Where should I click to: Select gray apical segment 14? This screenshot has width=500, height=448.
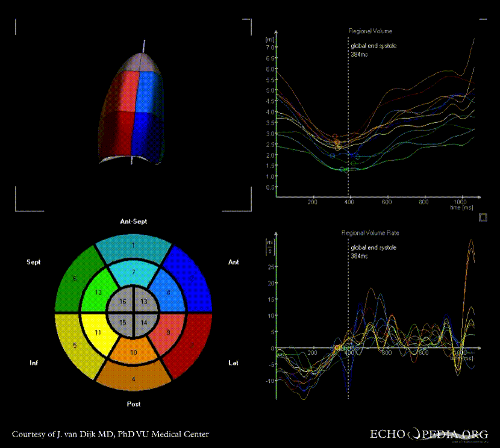pos(144,323)
